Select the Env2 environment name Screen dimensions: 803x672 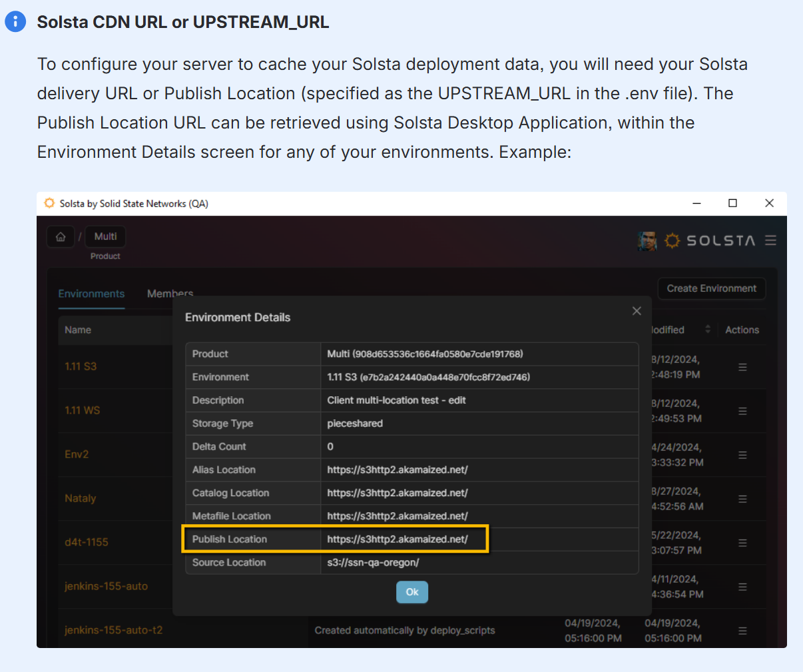coord(77,454)
